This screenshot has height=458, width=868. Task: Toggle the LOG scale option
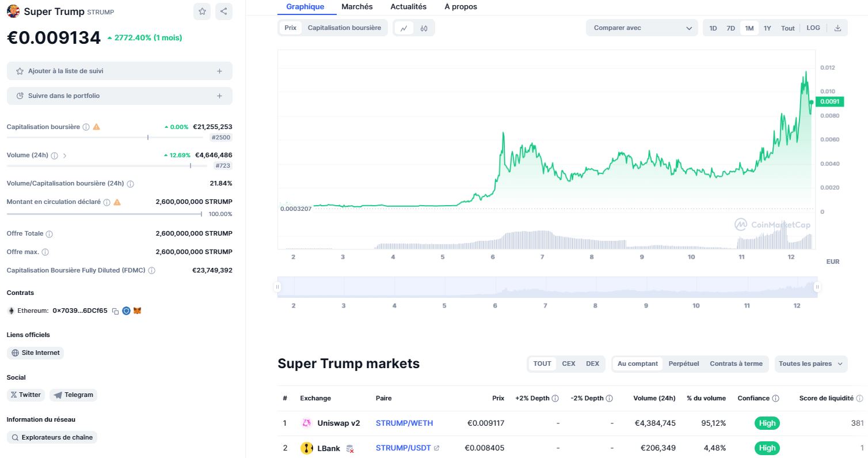click(x=813, y=28)
